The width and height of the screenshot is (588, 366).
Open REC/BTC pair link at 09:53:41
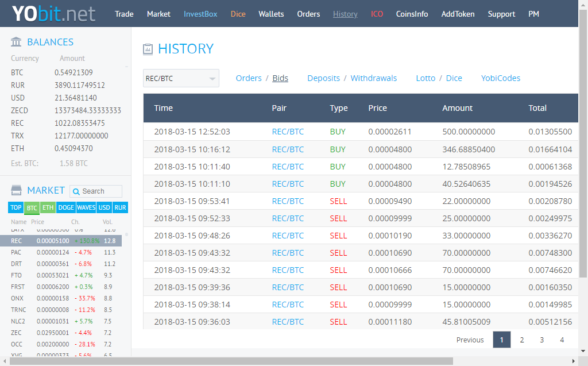(x=288, y=201)
